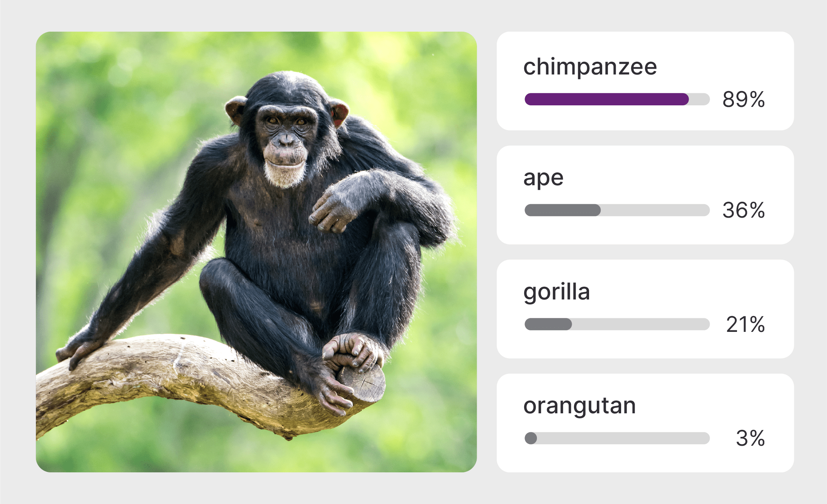Click the 3% confidence value

(x=750, y=438)
